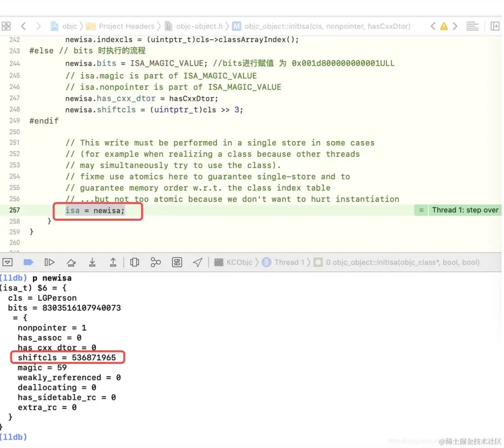Viewport: 504px width, 448px height.
Task: Go back in editor history
Action: point(23,26)
